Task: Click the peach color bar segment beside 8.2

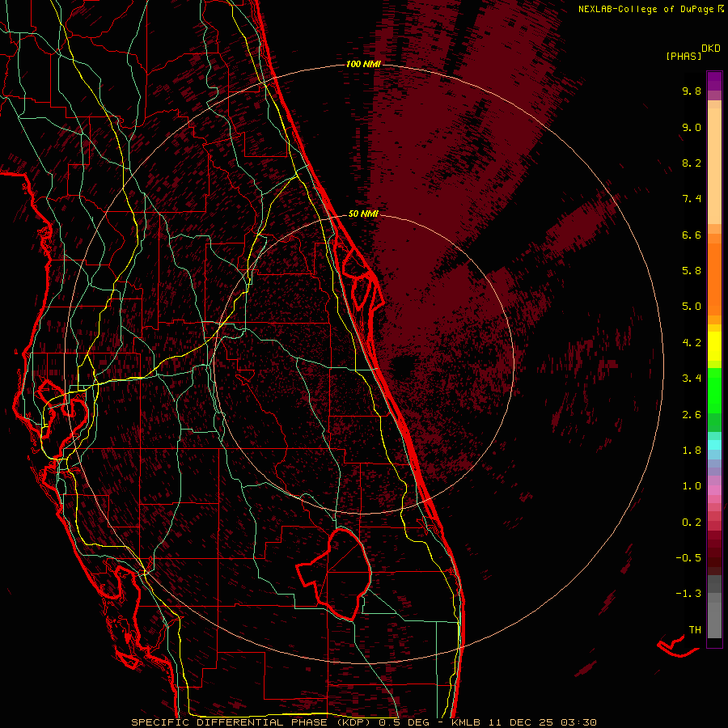Action: coord(714,166)
